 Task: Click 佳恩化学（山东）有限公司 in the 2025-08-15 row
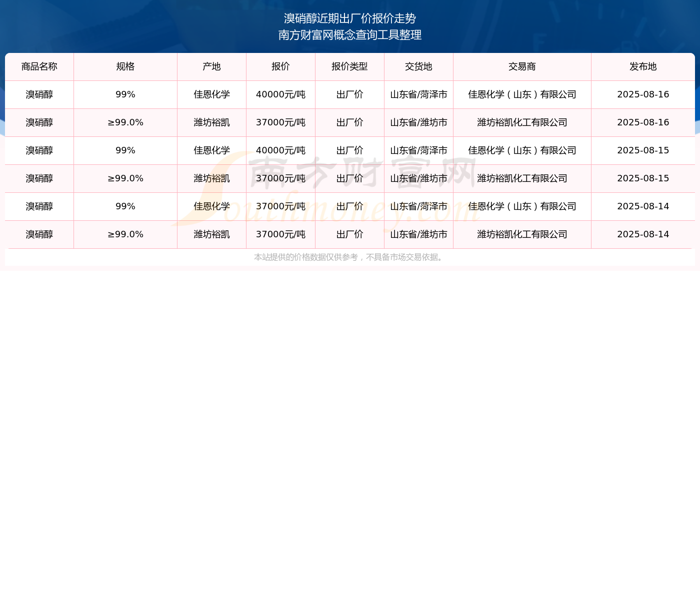coord(522,151)
